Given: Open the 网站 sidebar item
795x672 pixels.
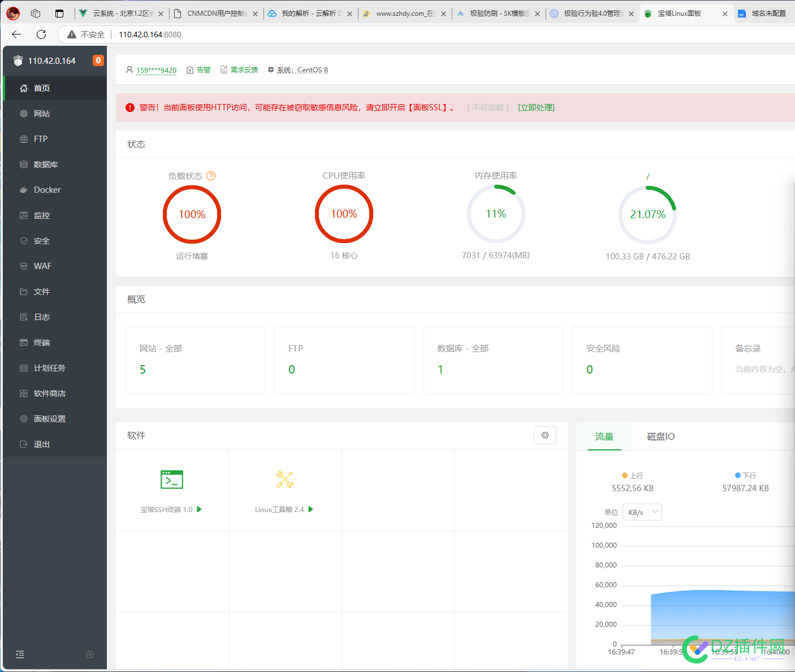Looking at the screenshot, I should (x=55, y=114).
